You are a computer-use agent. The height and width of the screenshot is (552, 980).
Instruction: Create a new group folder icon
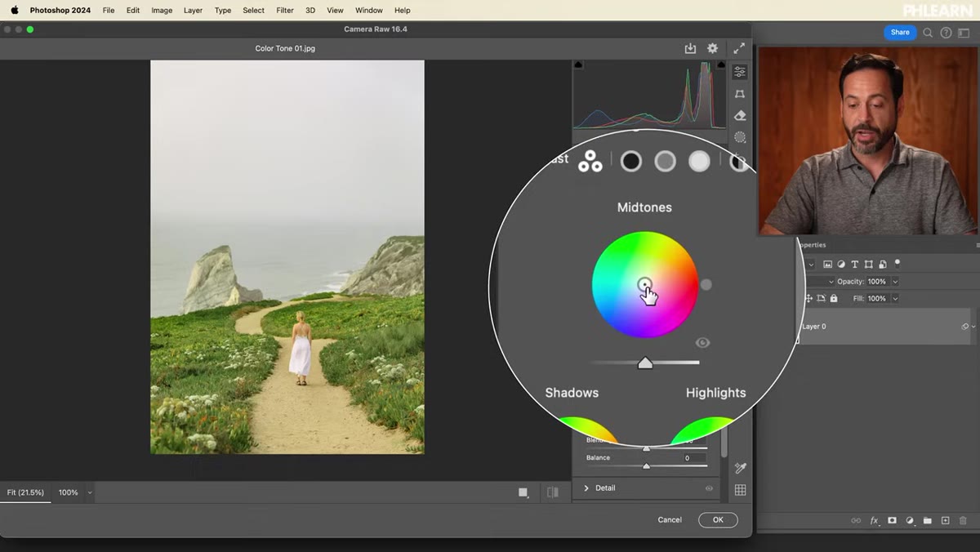tap(928, 520)
